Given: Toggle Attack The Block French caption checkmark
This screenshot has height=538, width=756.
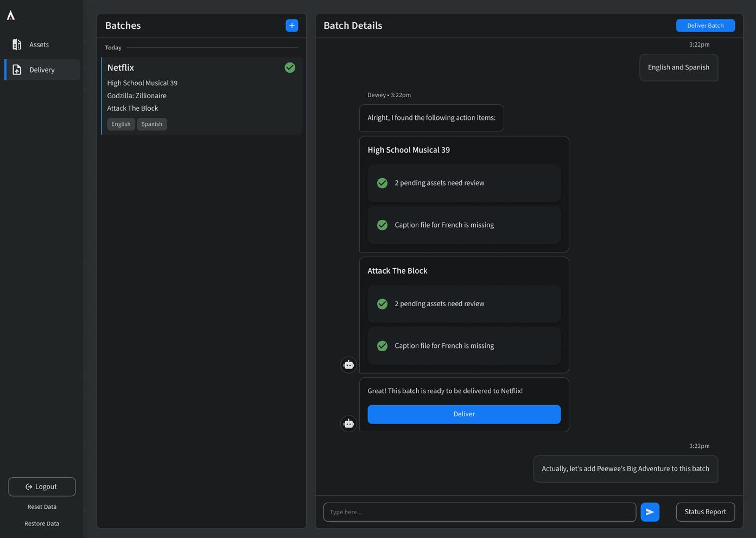Looking at the screenshot, I should point(383,346).
